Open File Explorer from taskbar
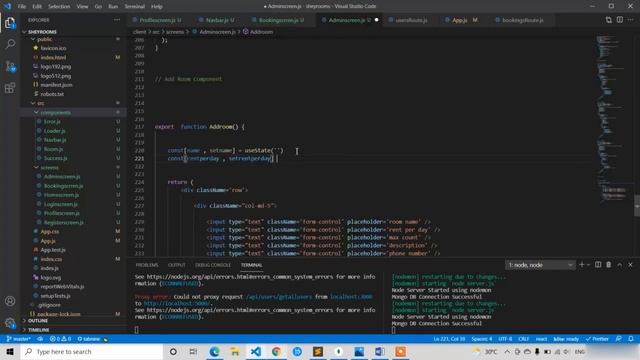The height and width of the screenshot is (360, 640). click(235, 351)
